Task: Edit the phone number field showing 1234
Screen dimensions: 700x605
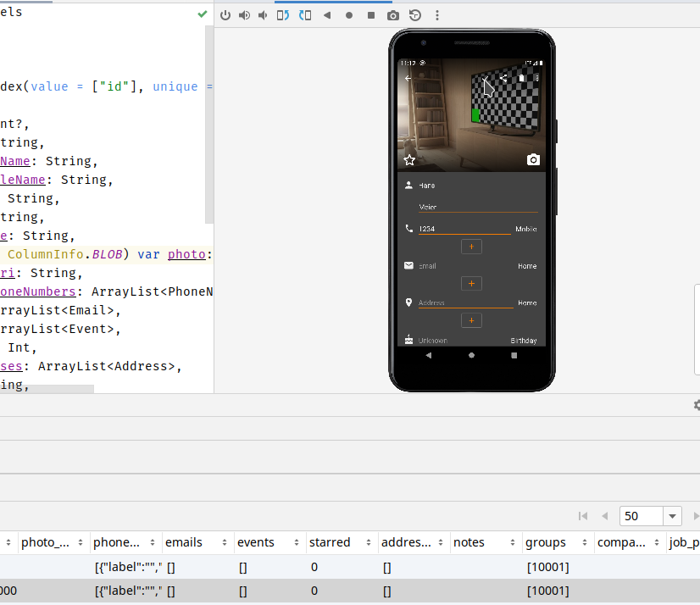Action: (441, 229)
